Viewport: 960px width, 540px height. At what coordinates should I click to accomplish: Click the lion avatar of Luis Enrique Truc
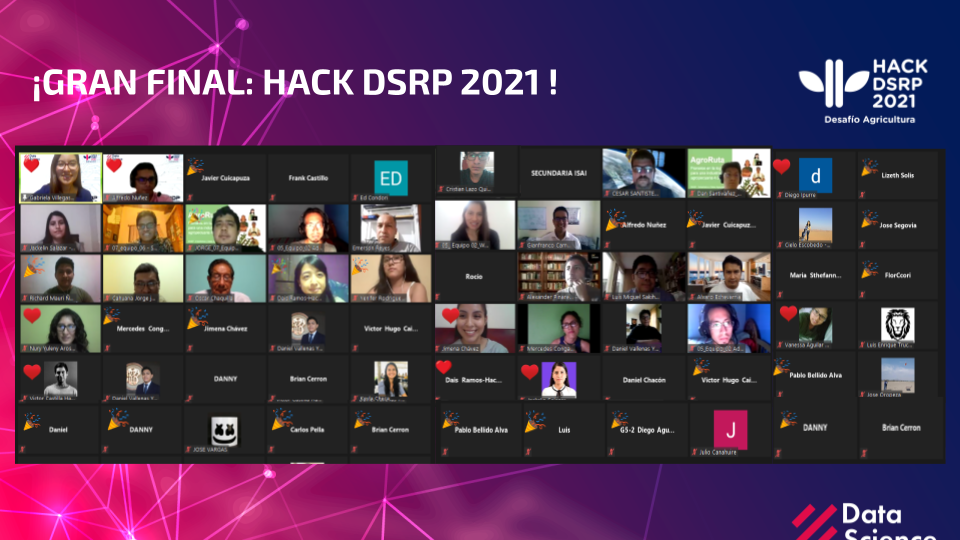pyautogui.click(x=898, y=324)
